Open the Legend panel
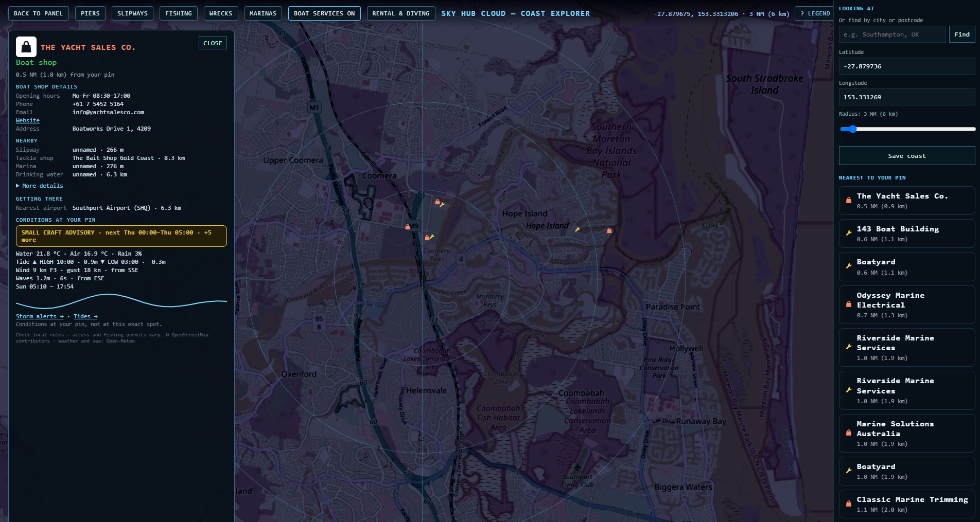 [x=815, y=13]
